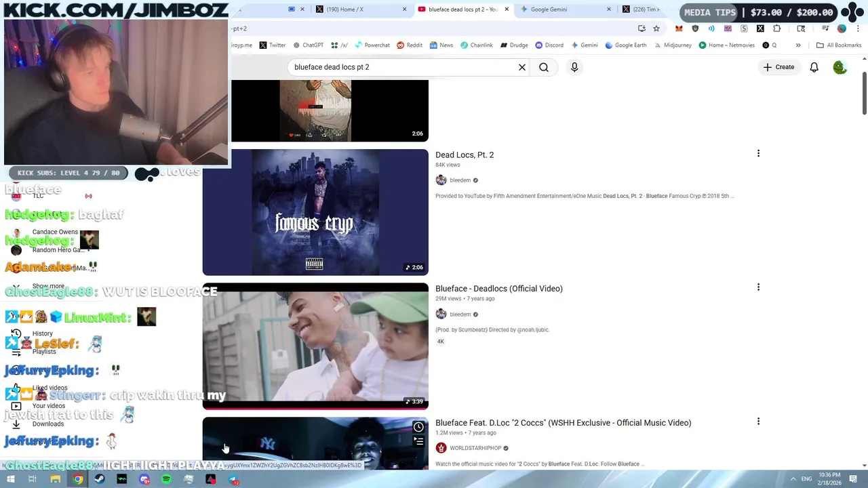Close the blueface dead locs YouTube tab

pos(507,9)
